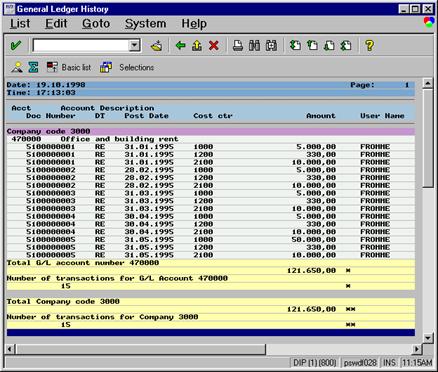Image resolution: width=438 pixels, height=372 pixels.
Task: Open the System menu
Action: [145, 24]
